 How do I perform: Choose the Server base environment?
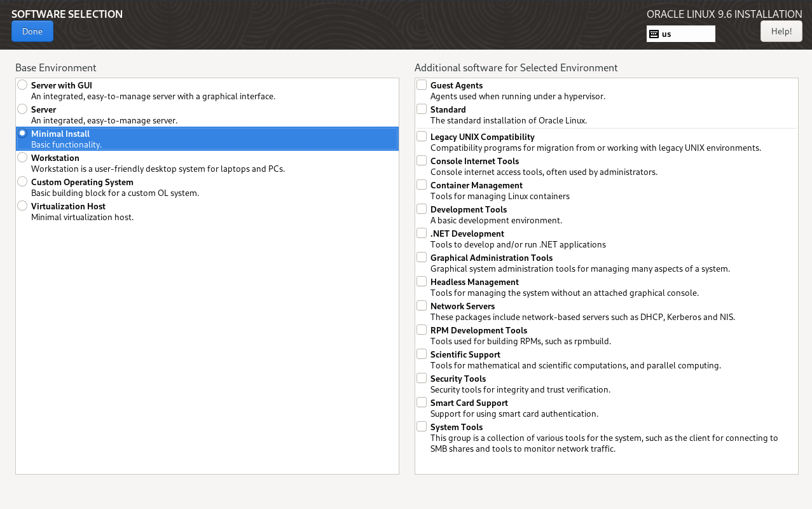click(x=23, y=109)
